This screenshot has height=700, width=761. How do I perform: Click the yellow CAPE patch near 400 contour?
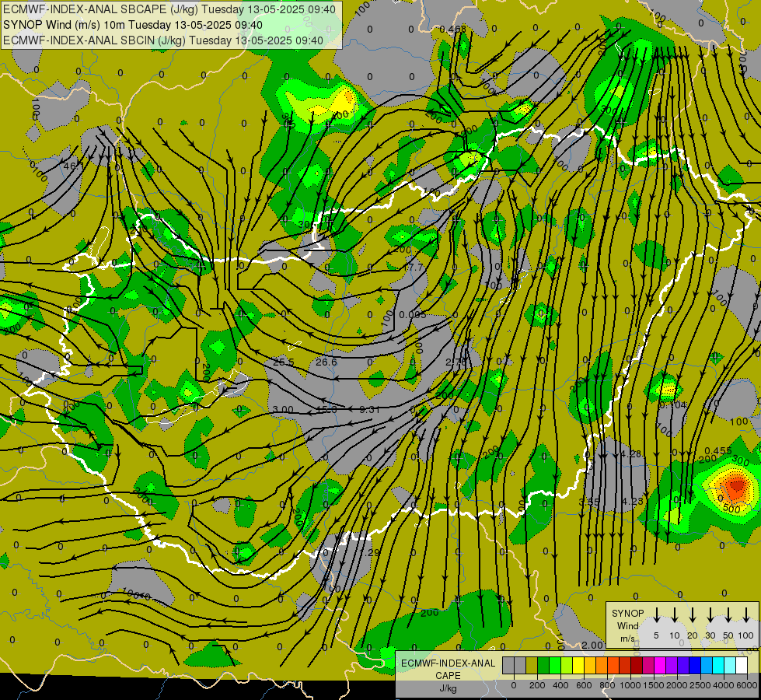pyautogui.click(x=344, y=101)
